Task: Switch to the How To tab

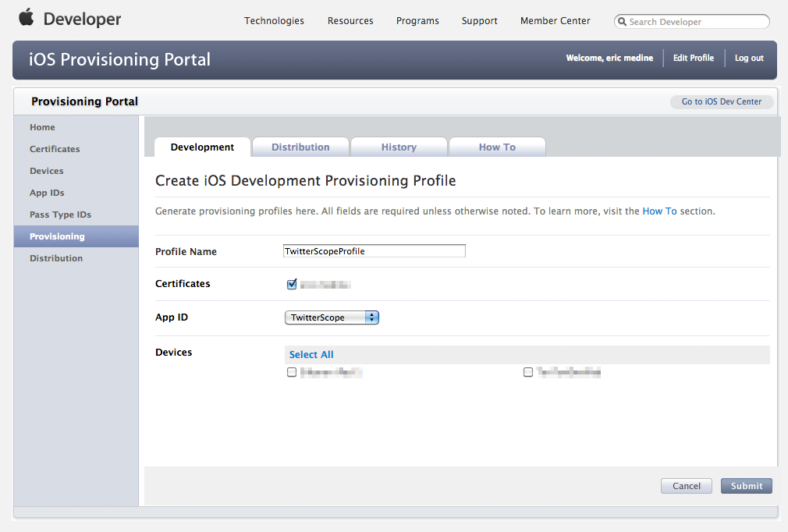Action: tap(497, 147)
